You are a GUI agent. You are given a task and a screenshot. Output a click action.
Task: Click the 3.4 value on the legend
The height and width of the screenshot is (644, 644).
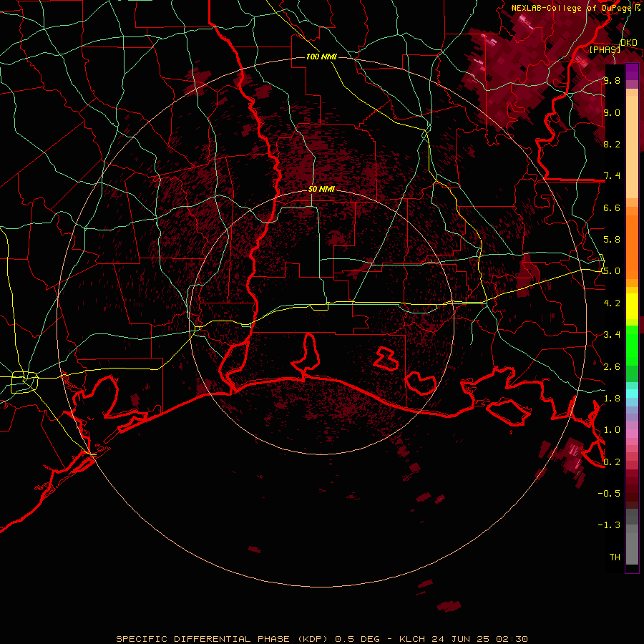point(612,335)
